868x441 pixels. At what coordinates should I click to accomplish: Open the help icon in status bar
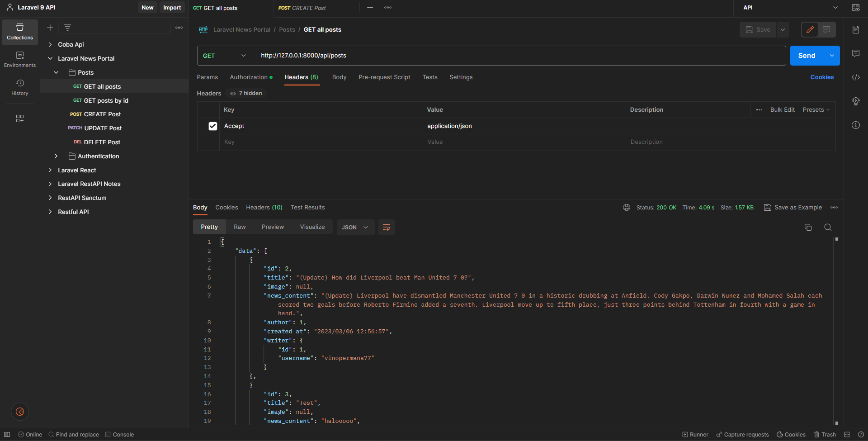click(861, 435)
